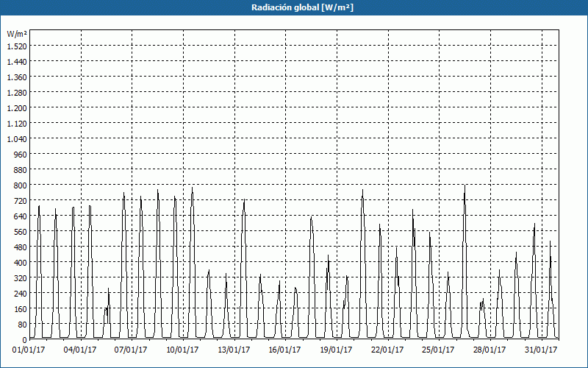Click the 800 y-axis label
This screenshot has width=588, height=368.
point(21,185)
